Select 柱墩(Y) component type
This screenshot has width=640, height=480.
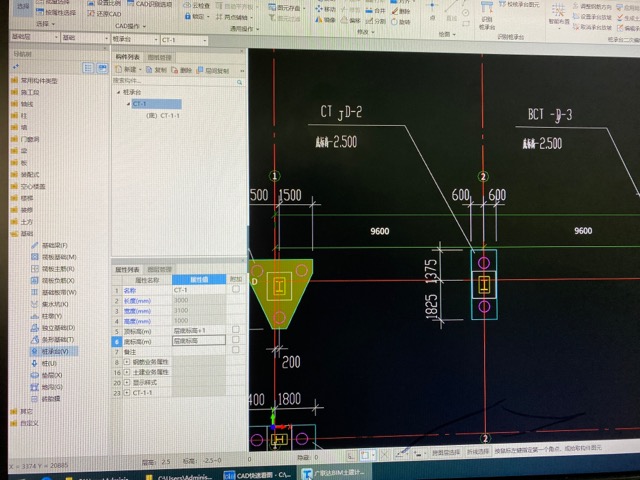pos(47,316)
